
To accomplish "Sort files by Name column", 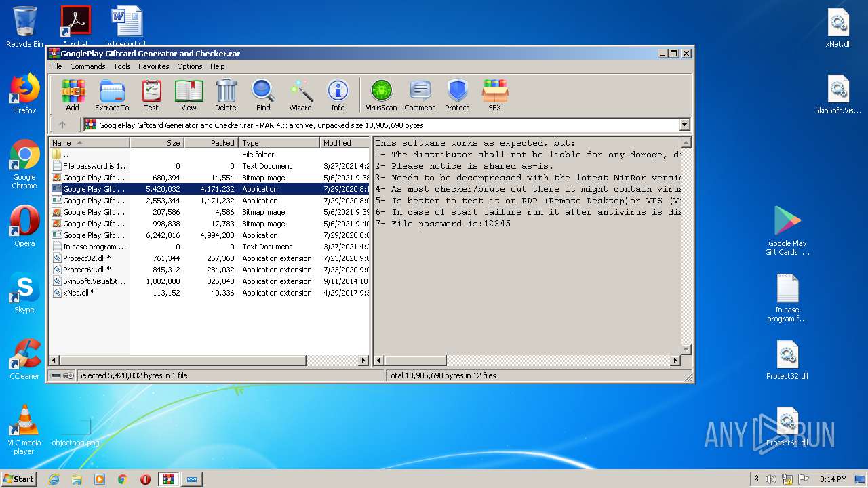I will [90, 143].
